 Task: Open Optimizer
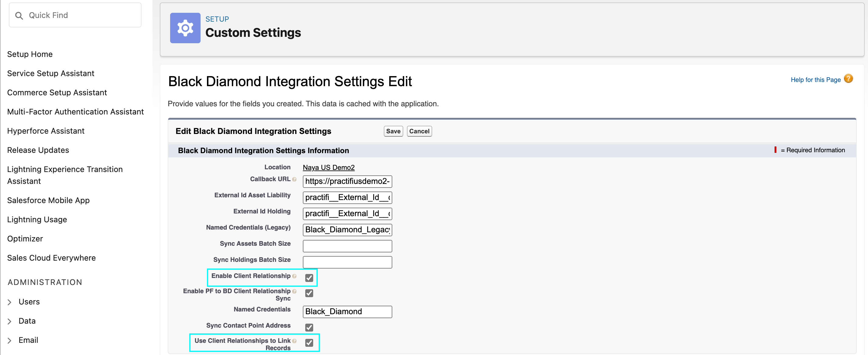coord(25,239)
